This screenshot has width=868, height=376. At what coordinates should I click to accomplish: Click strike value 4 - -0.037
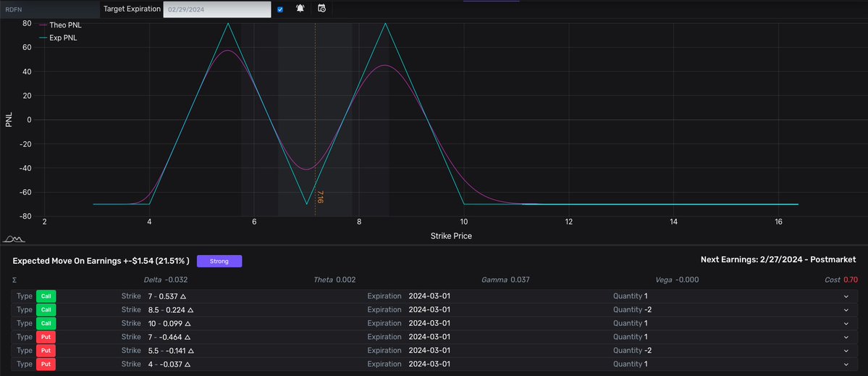click(168, 364)
